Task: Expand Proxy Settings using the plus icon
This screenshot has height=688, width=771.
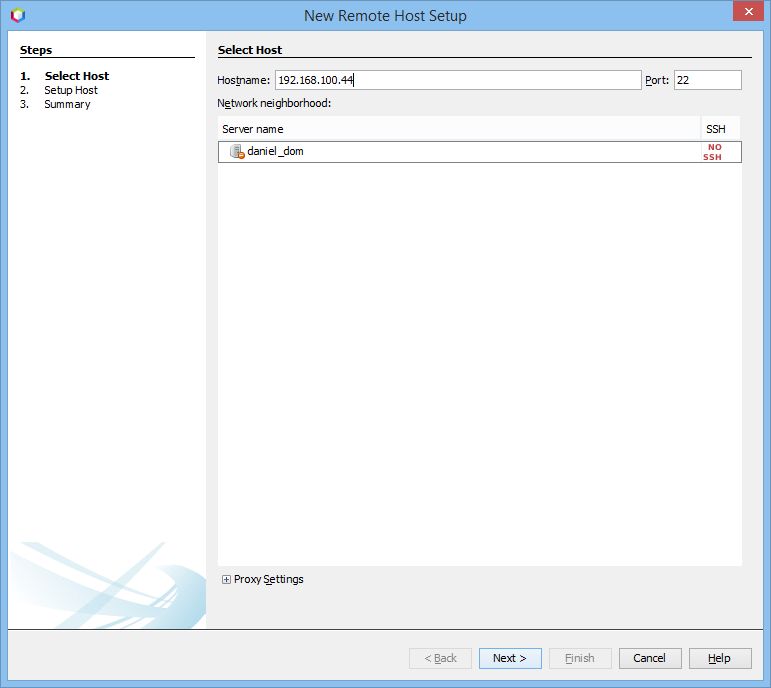Action: 226,580
